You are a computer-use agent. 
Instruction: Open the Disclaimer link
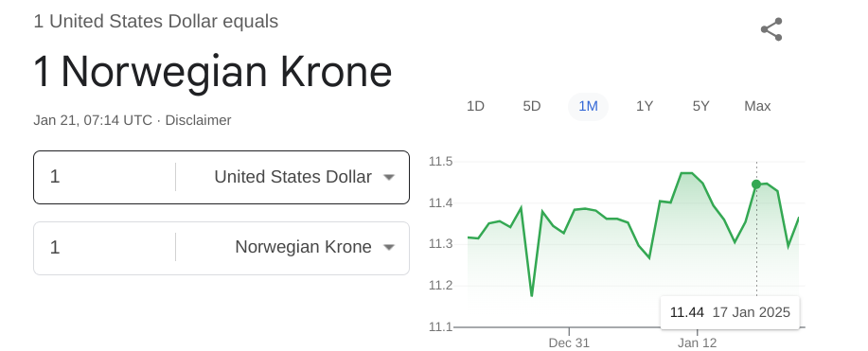coord(198,120)
